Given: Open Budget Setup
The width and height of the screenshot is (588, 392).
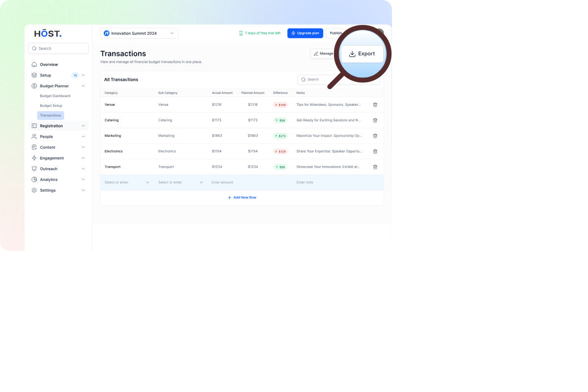Looking at the screenshot, I should [51, 106].
